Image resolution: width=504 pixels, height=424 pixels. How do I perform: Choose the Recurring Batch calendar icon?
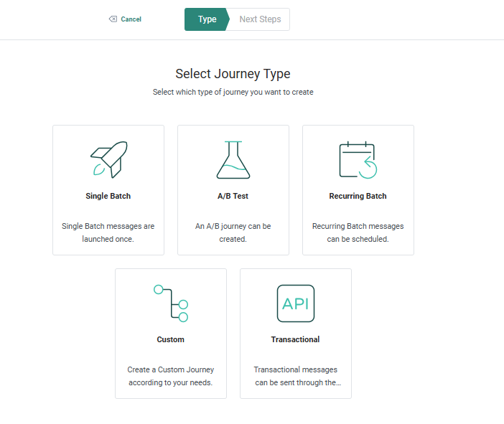(x=358, y=159)
